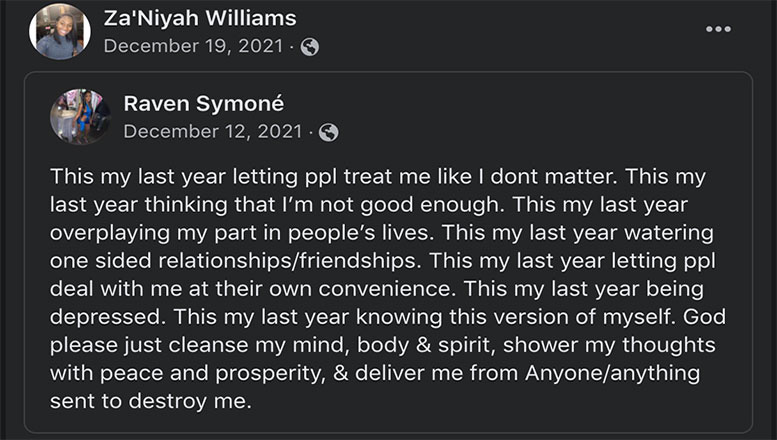This screenshot has width=777, height=440.
Task: Open the three-dot post options menu
Action: pyautogui.click(x=718, y=29)
